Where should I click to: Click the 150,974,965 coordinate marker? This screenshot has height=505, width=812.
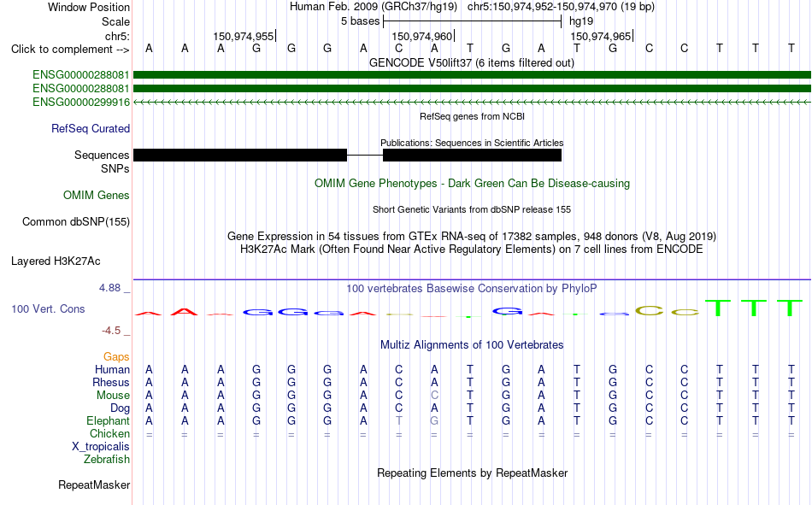(601, 36)
